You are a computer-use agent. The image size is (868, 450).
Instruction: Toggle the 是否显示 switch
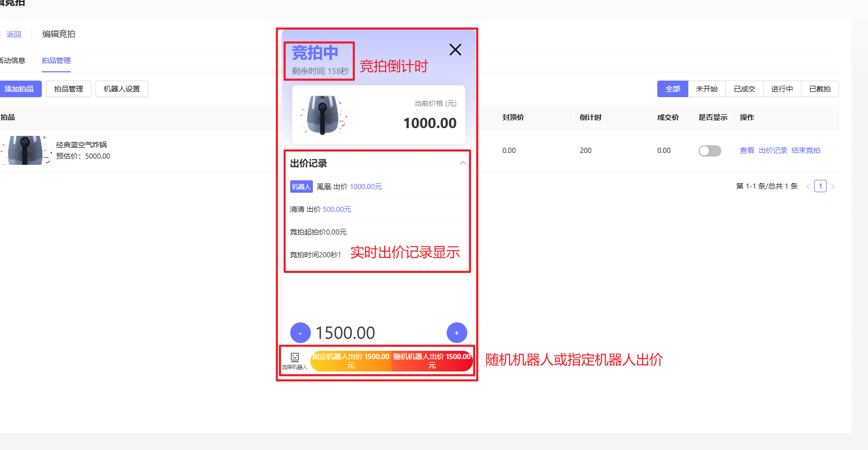(x=709, y=150)
